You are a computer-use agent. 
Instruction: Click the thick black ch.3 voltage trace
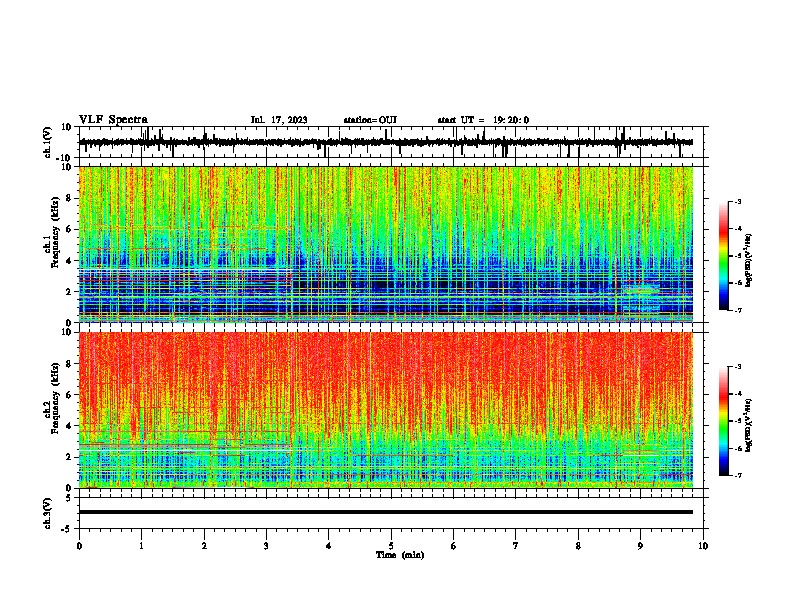[386, 512]
